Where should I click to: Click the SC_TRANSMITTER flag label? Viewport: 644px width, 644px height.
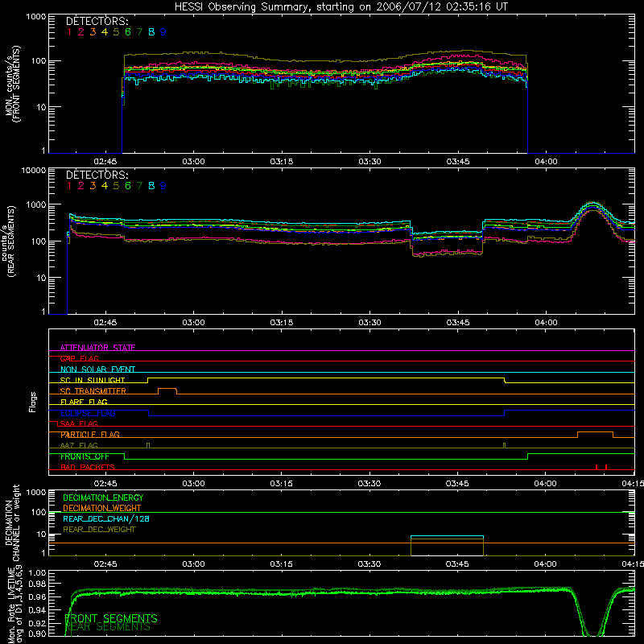[93, 391]
